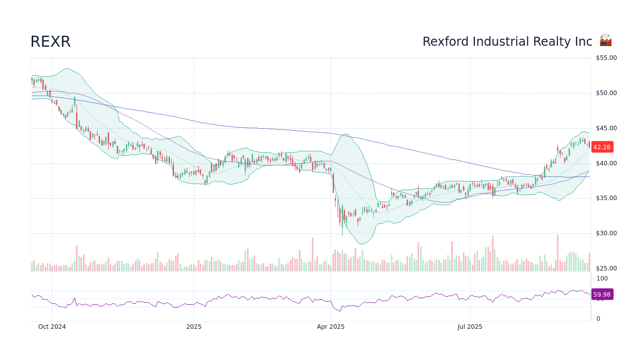Select the Apr 2025 date label
Screen dimensions: 644x362
click(x=331, y=326)
